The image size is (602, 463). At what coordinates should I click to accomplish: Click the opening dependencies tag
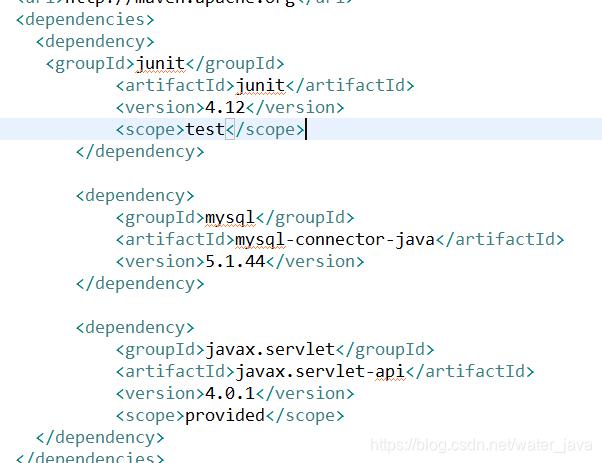(85, 20)
